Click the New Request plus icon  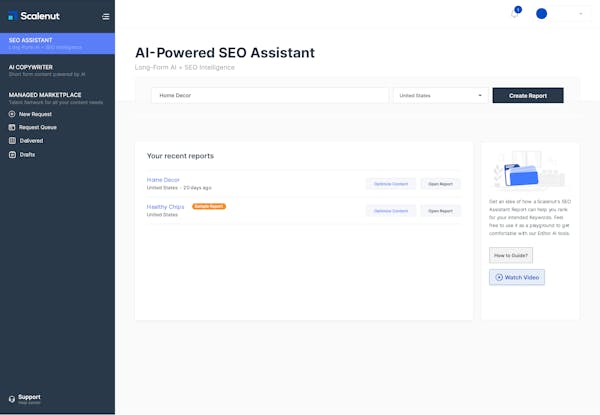[12, 114]
